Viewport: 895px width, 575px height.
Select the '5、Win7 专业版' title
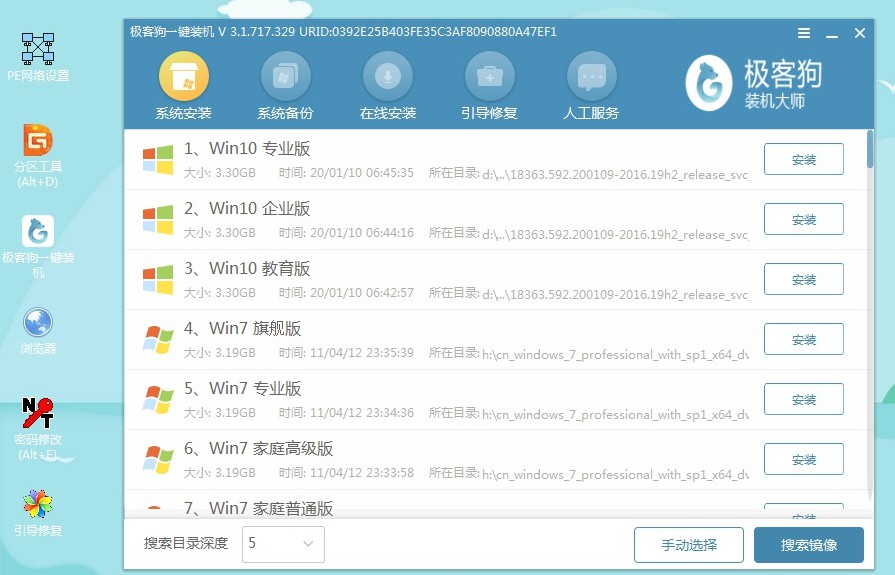pos(242,388)
